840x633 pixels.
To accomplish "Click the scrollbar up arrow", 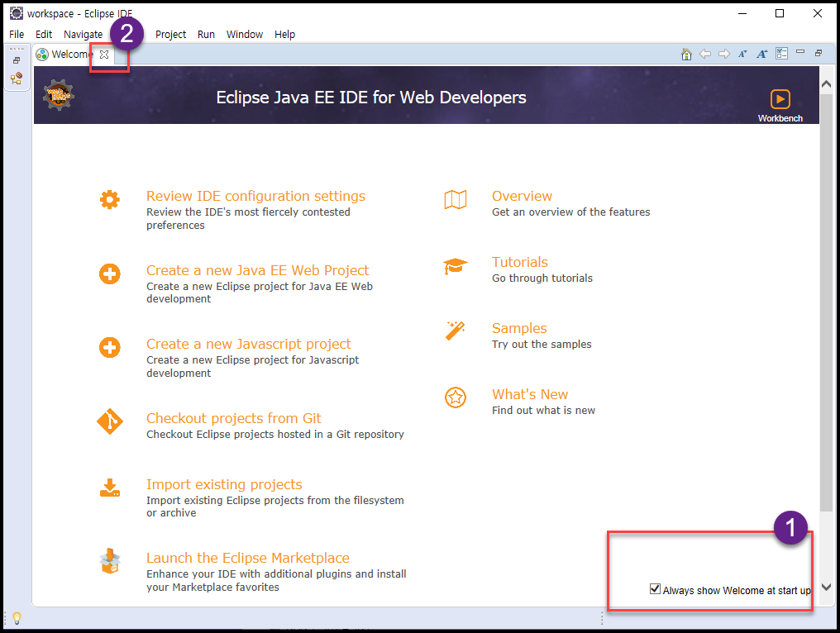I will (826, 84).
